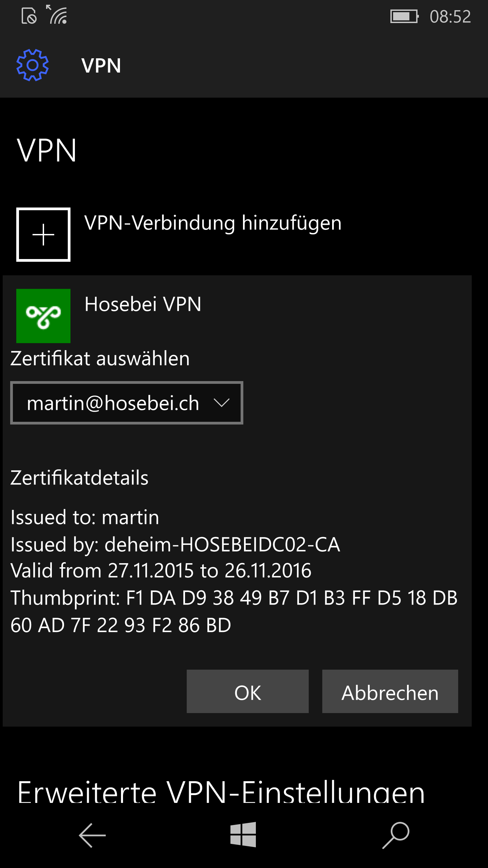Tap the Windows Start button
The width and height of the screenshot is (488, 868).
pyautogui.click(x=243, y=835)
